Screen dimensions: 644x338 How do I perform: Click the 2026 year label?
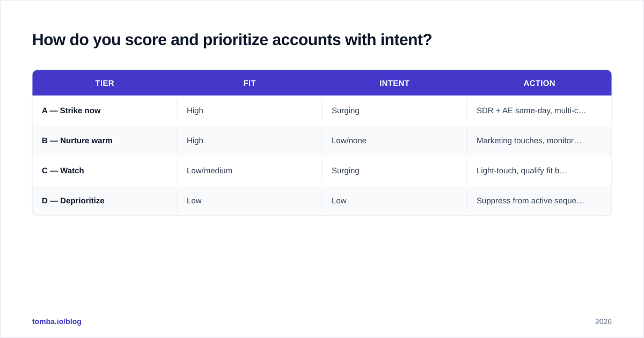[x=603, y=321]
